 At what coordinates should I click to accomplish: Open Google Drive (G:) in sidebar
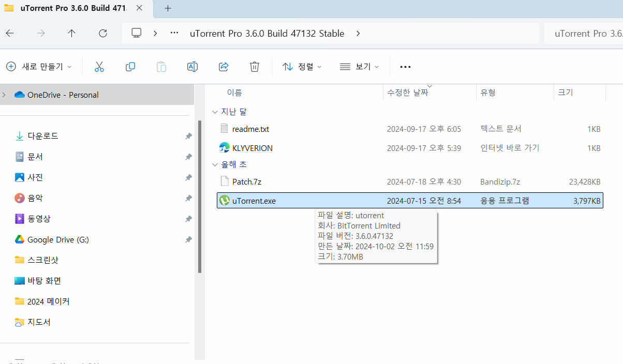point(58,239)
